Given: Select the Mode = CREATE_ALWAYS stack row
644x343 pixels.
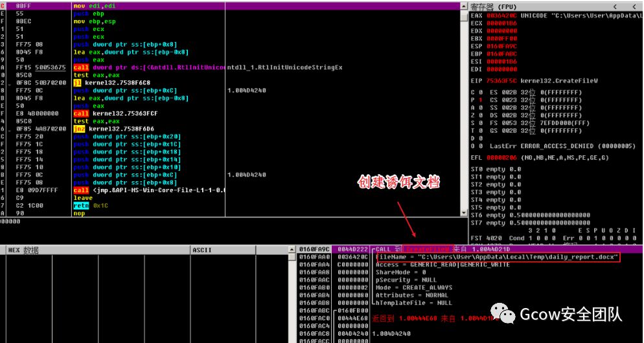Looking at the screenshot, I should click(414, 287).
